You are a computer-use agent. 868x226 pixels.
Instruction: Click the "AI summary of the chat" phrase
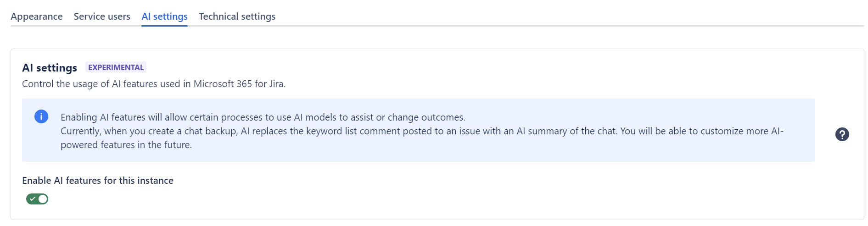point(566,131)
